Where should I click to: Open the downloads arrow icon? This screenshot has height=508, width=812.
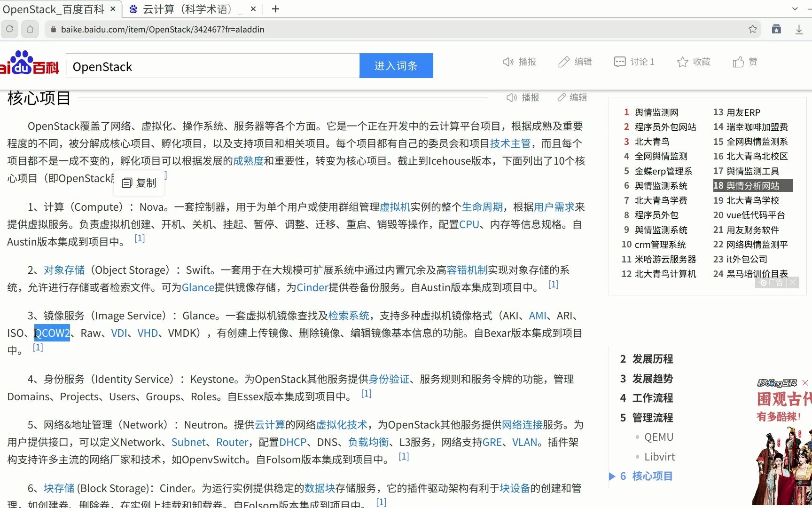tap(799, 29)
